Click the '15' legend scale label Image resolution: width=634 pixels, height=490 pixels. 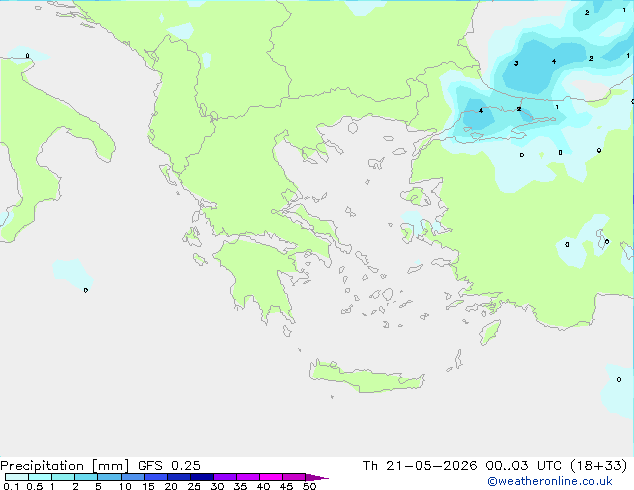(x=148, y=486)
